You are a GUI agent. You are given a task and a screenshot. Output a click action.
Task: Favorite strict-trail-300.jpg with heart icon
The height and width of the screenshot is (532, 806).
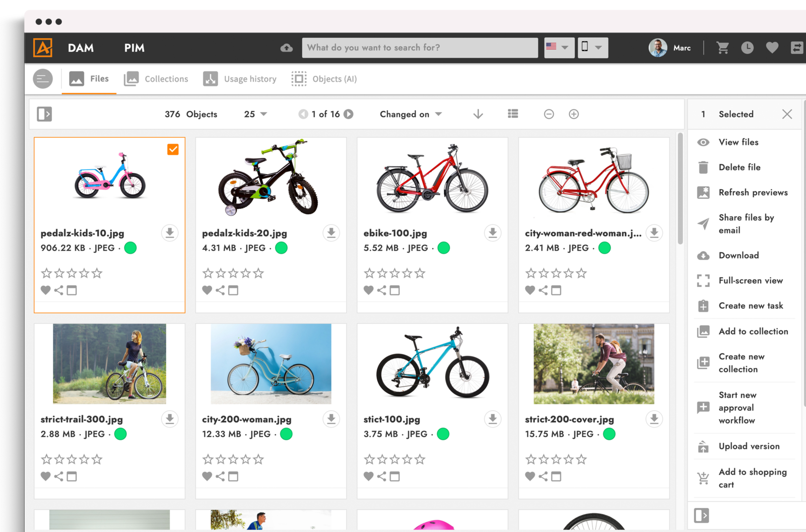46,477
